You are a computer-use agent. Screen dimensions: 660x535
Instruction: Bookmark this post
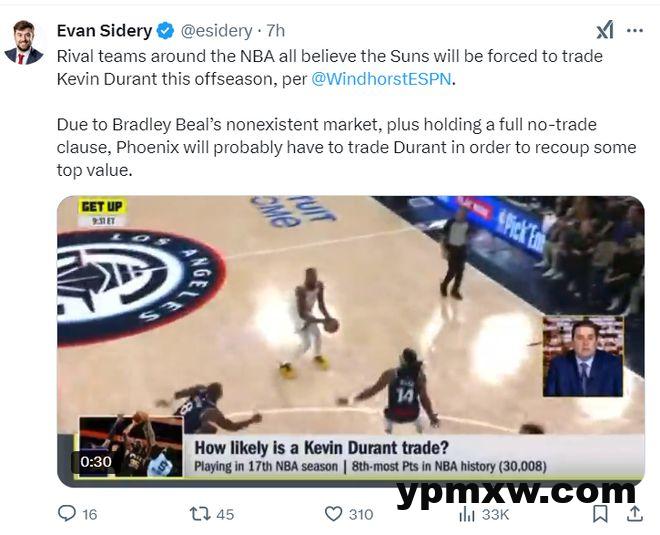pos(600,514)
